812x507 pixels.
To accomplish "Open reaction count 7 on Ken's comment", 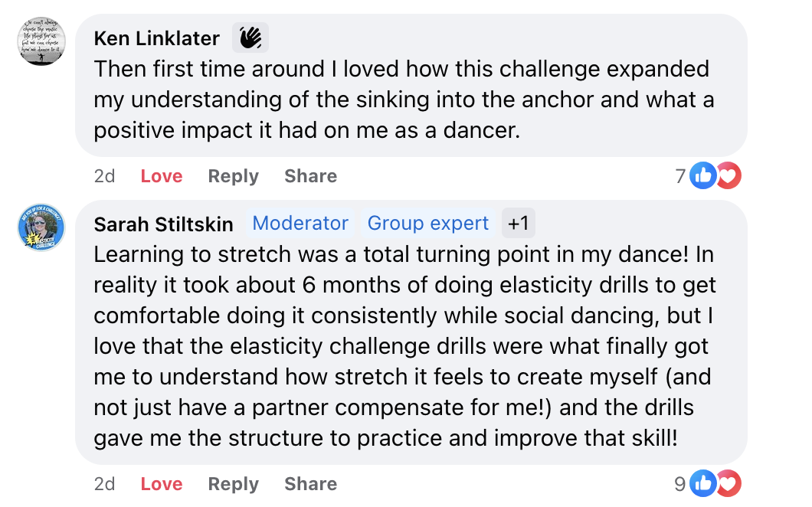I will (x=680, y=176).
